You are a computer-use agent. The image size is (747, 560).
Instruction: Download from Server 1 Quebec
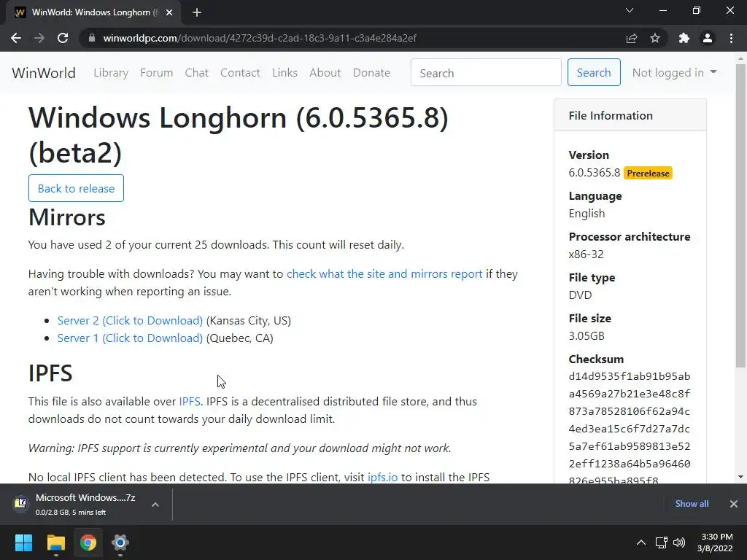(x=130, y=338)
